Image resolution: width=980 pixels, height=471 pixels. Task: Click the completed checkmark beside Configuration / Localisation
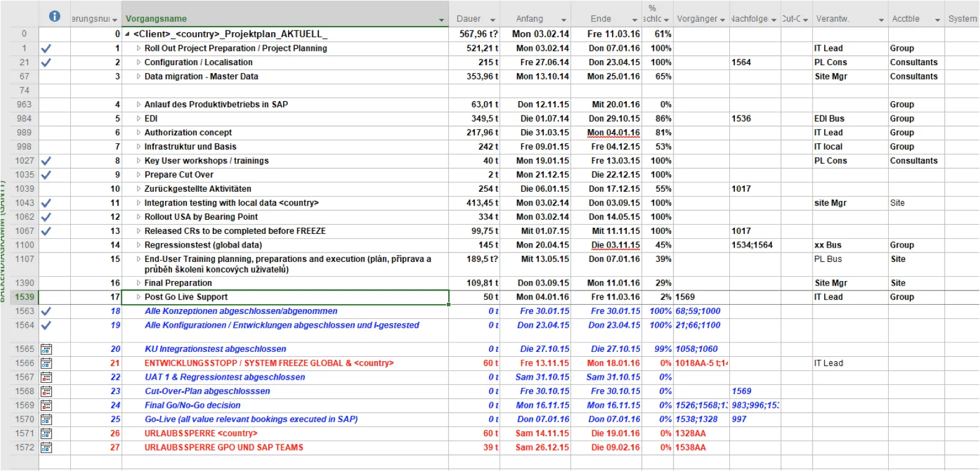(46, 63)
